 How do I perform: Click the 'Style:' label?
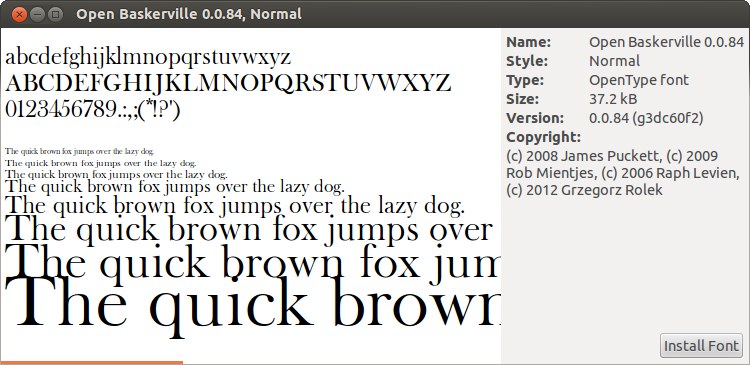click(x=527, y=61)
